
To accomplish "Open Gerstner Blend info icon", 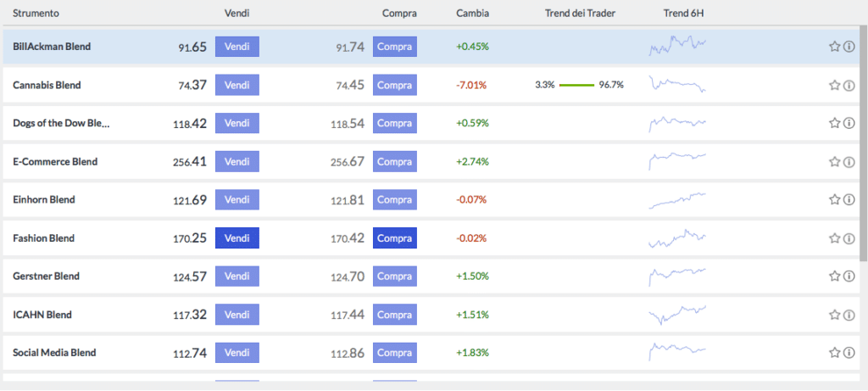I will 849,276.
